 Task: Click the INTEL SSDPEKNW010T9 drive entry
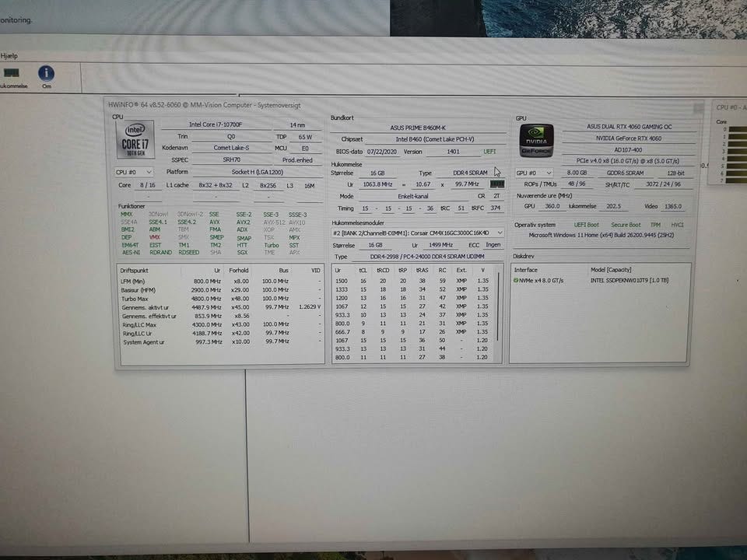click(x=630, y=281)
